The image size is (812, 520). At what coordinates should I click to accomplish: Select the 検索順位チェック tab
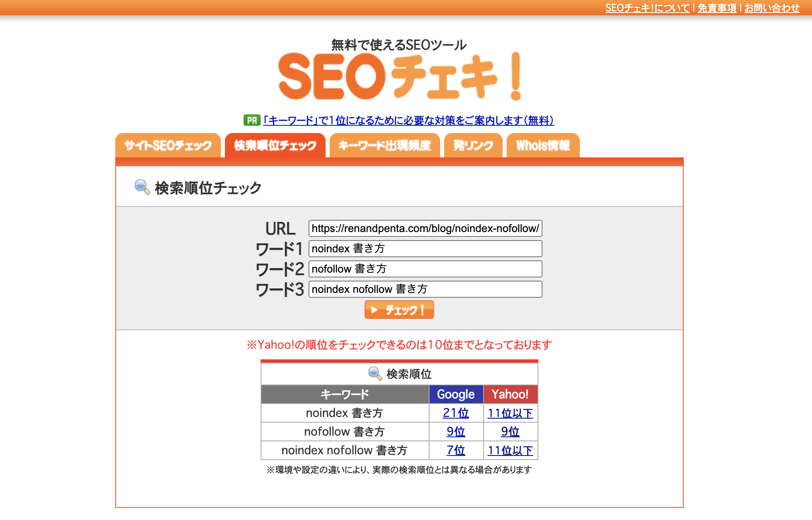[275, 145]
